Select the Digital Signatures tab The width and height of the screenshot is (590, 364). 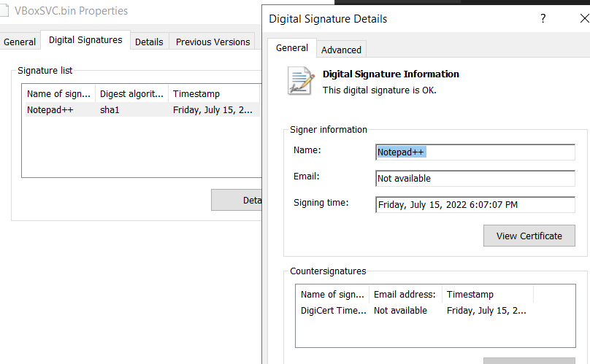coord(85,40)
